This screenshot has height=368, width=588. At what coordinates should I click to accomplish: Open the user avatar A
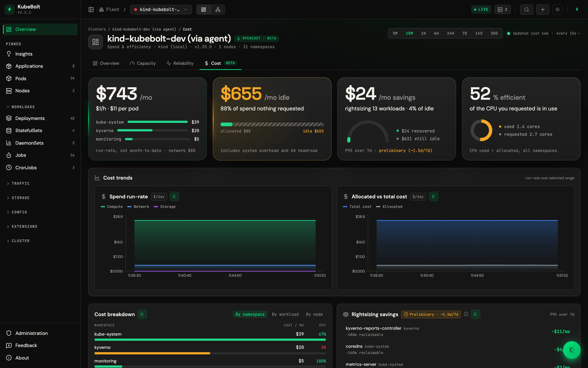coord(577,10)
